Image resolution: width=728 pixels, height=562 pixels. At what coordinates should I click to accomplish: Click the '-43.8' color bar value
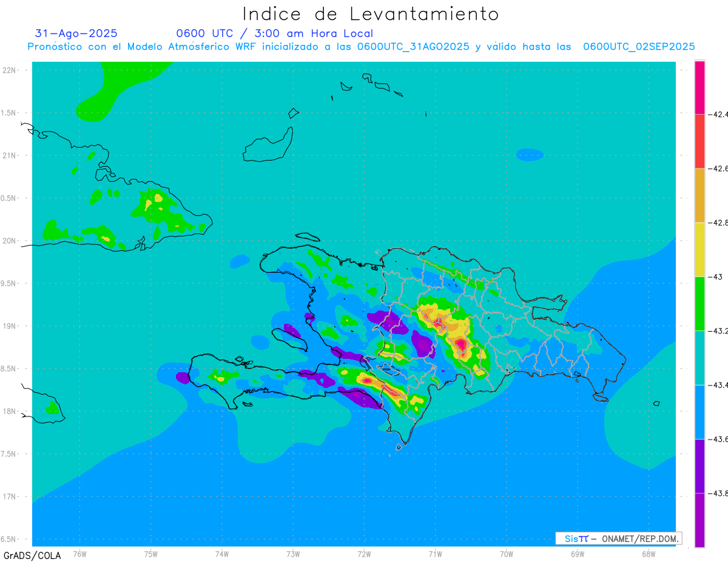pyautogui.click(x=718, y=493)
